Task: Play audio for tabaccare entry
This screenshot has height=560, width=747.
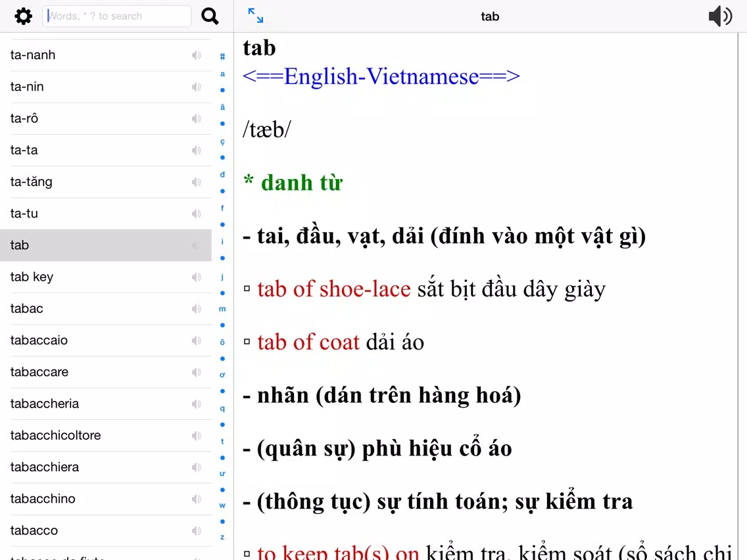Action: (x=196, y=372)
